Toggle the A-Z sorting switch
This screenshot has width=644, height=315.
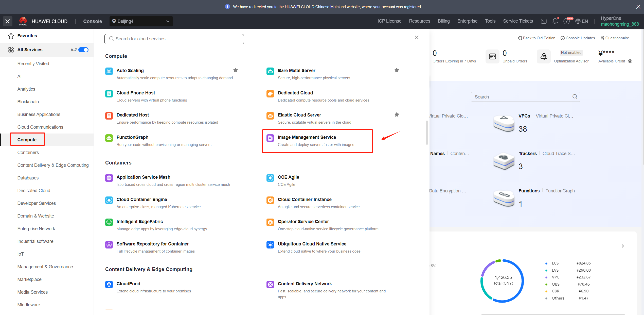click(x=83, y=50)
